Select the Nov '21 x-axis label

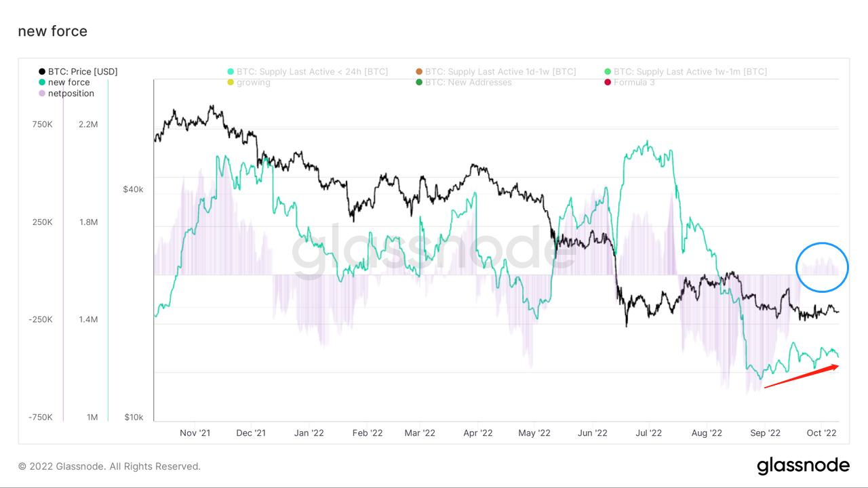point(197,432)
